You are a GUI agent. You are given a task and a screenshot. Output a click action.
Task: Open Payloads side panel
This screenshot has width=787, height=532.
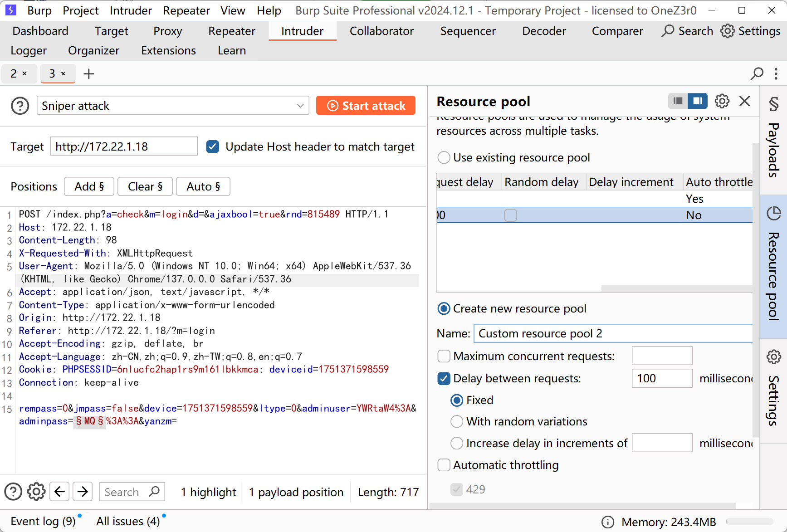[773, 141]
